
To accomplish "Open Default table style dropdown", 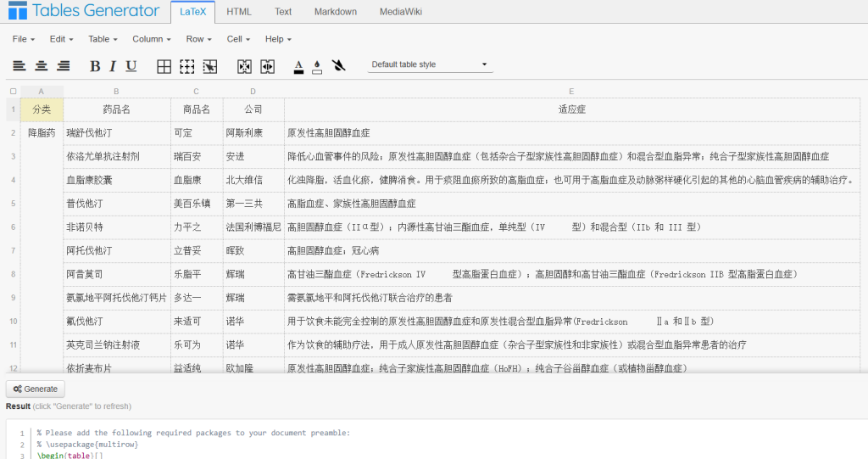I will click(430, 64).
